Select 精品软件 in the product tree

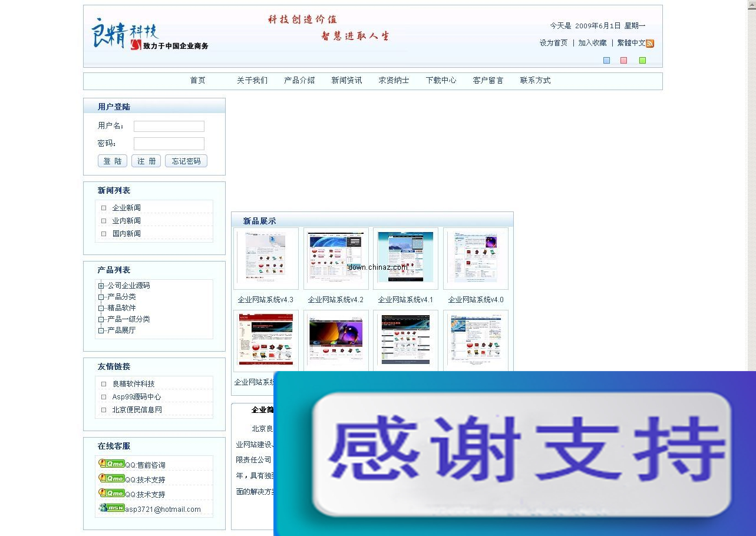pyautogui.click(x=121, y=308)
